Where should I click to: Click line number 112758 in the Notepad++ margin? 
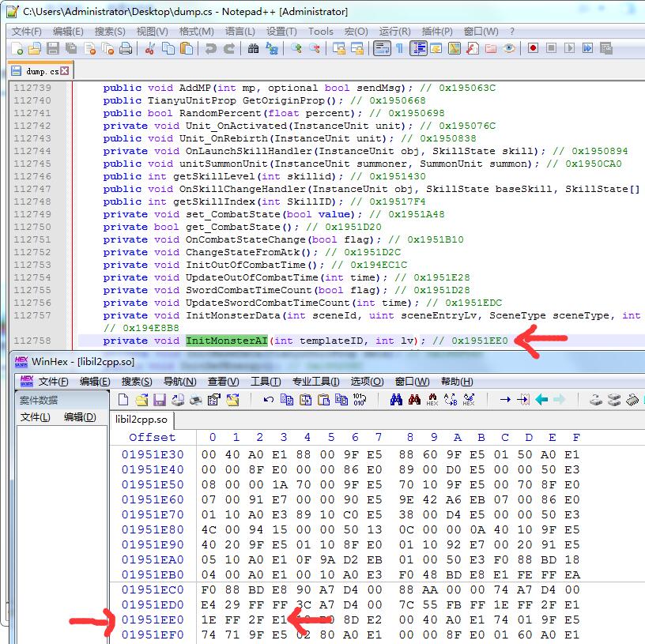coord(32,341)
